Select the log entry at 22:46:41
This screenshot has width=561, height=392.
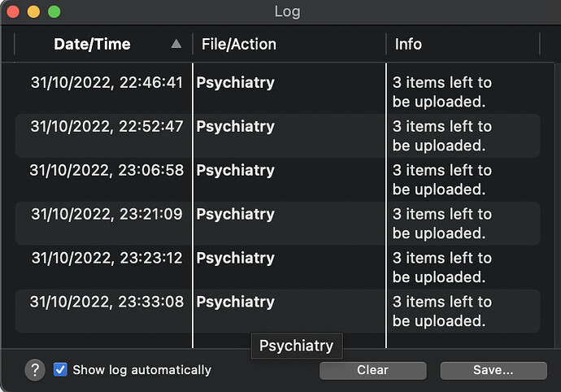[107, 83]
